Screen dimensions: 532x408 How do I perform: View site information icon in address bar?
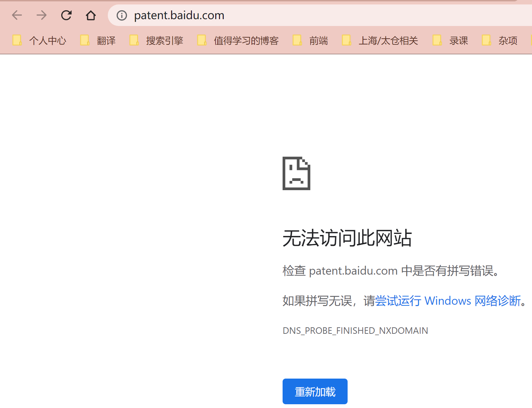[122, 15]
